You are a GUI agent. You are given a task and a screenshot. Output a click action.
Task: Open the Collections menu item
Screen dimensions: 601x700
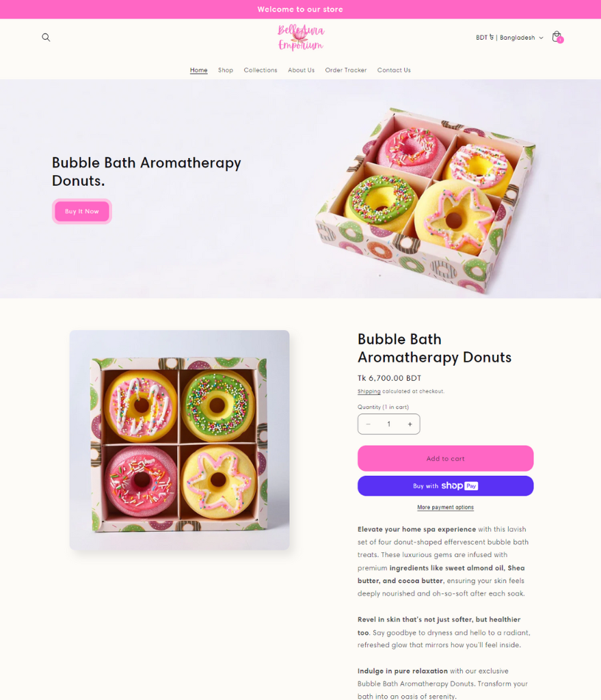tap(261, 70)
